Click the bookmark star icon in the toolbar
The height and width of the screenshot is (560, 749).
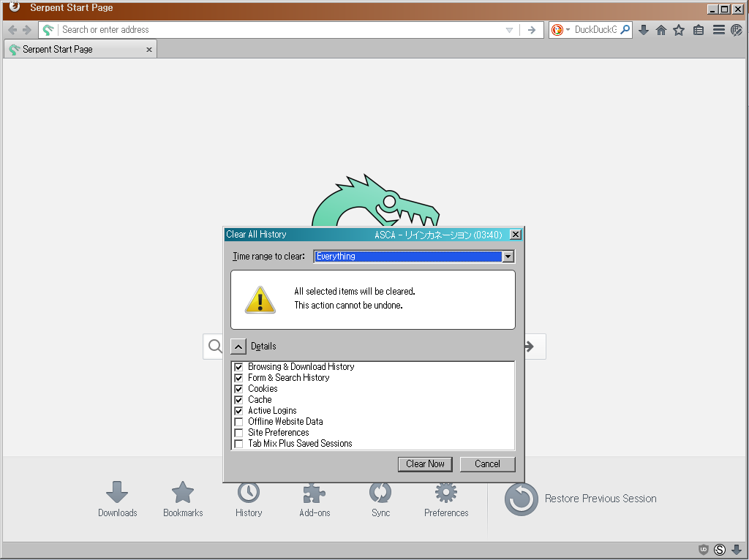679,30
